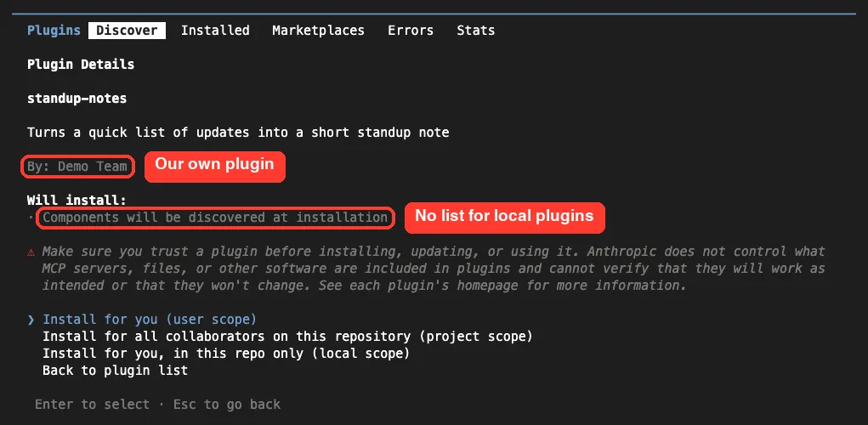Image resolution: width=868 pixels, height=425 pixels.
Task: Click the By: Demo Team author text
Action: (x=77, y=167)
